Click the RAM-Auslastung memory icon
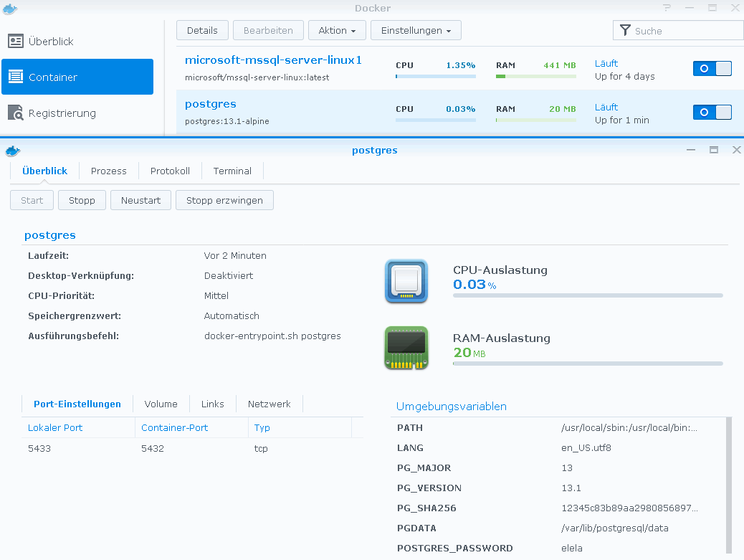This screenshot has width=744, height=560. (x=406, y=348)
